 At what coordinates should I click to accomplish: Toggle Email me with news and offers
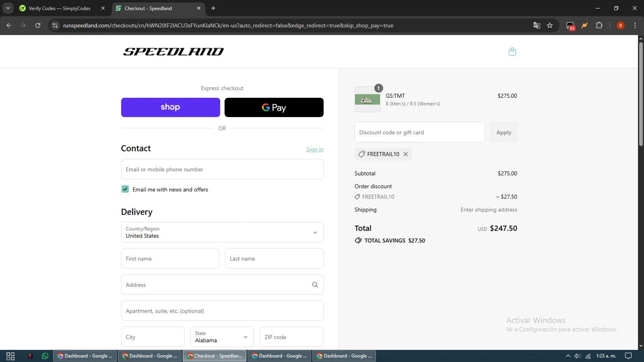click(x=125, y=189)
